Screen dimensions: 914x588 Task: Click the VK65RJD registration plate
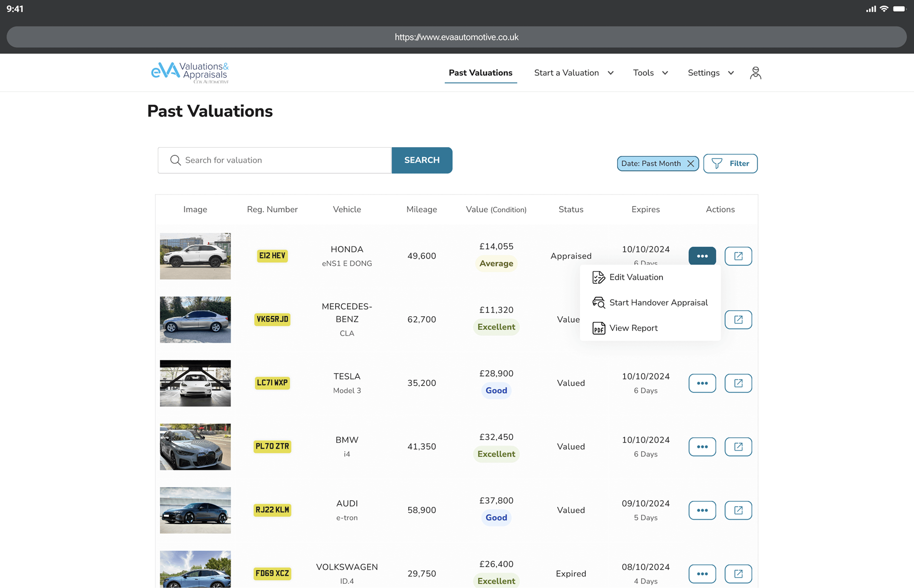[272, 319]
